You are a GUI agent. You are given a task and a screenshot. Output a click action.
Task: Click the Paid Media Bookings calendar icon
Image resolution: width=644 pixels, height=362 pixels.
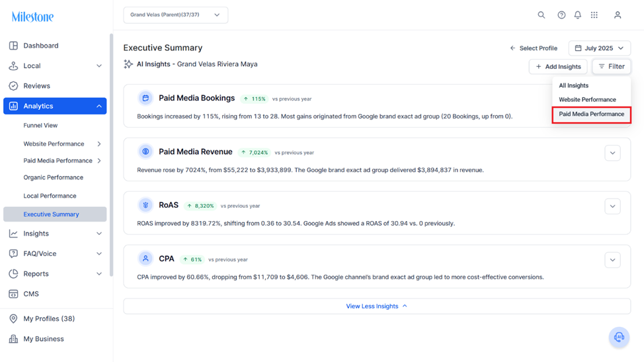point(145,98)
